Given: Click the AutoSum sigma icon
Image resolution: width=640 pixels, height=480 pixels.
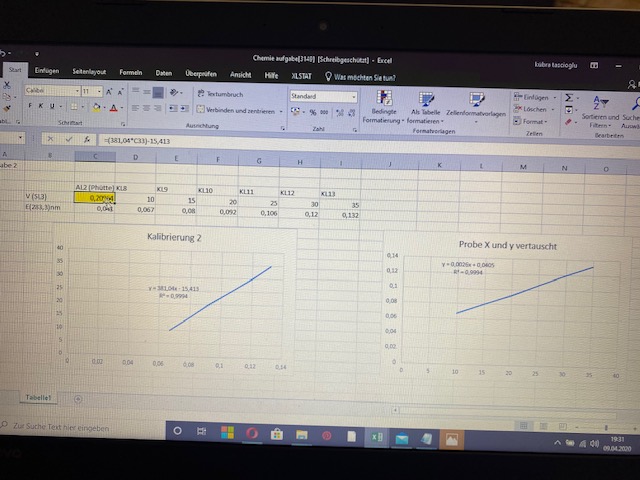Looking at the screenshot, I should tap(569, 98).
